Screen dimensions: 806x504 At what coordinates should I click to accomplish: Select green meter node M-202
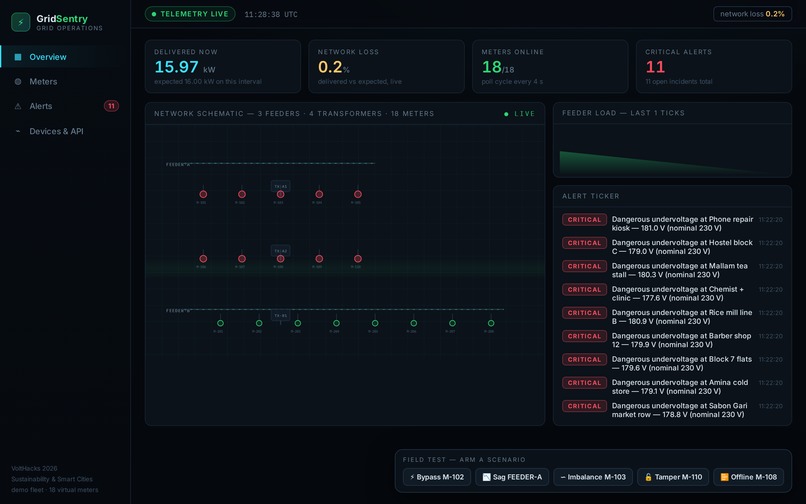[x=259, y=323]
